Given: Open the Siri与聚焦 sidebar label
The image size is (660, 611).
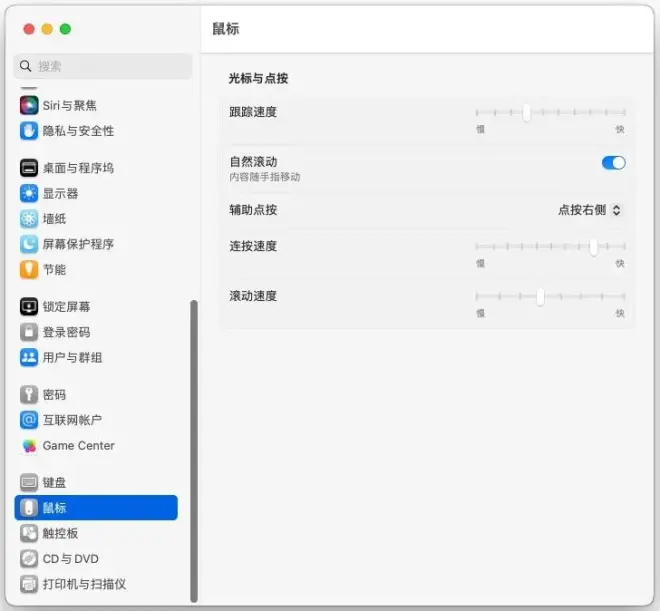Looking at the screenshot, I should pos(69,105).
